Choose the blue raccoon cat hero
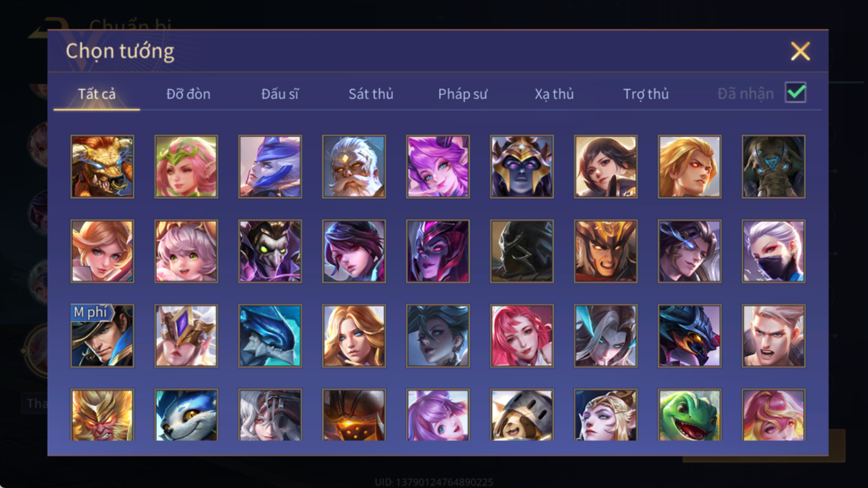Screen dimensions: 868x488 click(186, 415)
